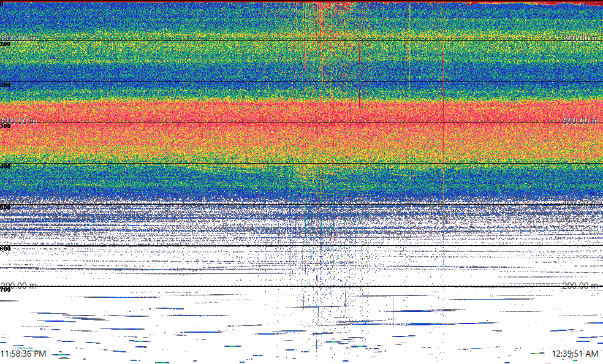
Task: Select the 100 depth scale marker
Action: coord(6,44)
